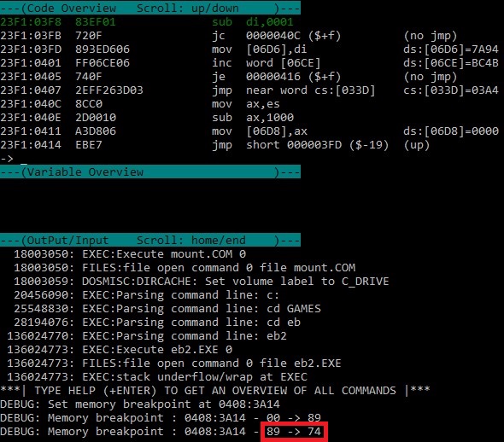Click the highlighted 89 -> 74 value
The height and width of the screenshot is (442, 504).
pyautogui.click(x=294, y=432)
